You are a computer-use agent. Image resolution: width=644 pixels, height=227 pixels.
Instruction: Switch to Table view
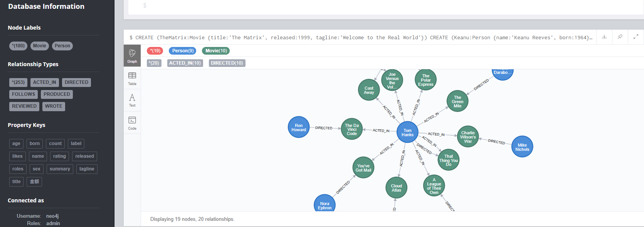coord(132,78)
